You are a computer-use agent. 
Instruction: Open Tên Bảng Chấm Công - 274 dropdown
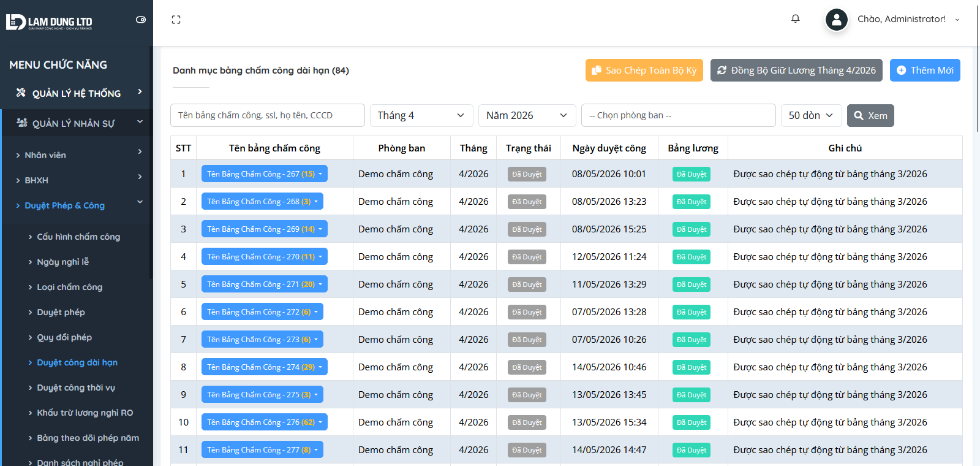(265, 367)
